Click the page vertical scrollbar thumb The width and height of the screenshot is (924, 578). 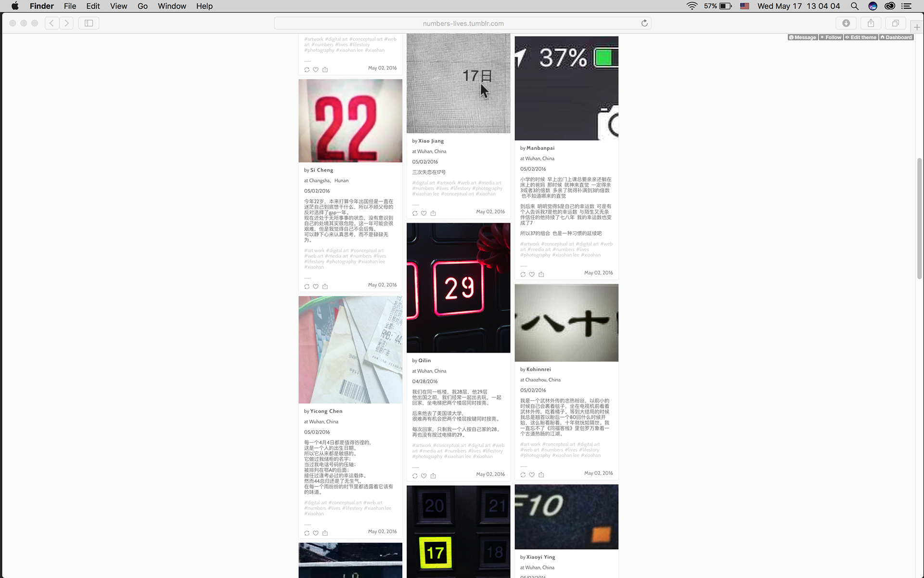[919, 218]
